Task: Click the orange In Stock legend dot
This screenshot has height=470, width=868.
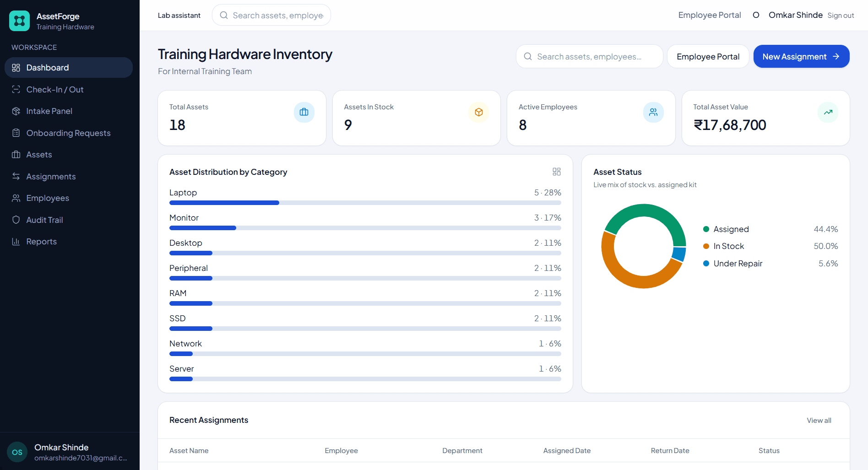Action: point(706,246)
